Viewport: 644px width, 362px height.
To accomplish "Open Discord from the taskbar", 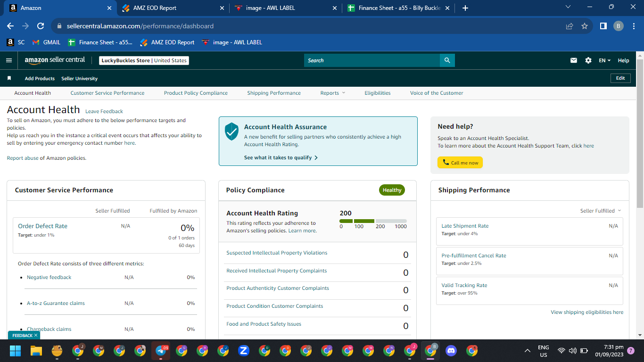I will 451,351.
